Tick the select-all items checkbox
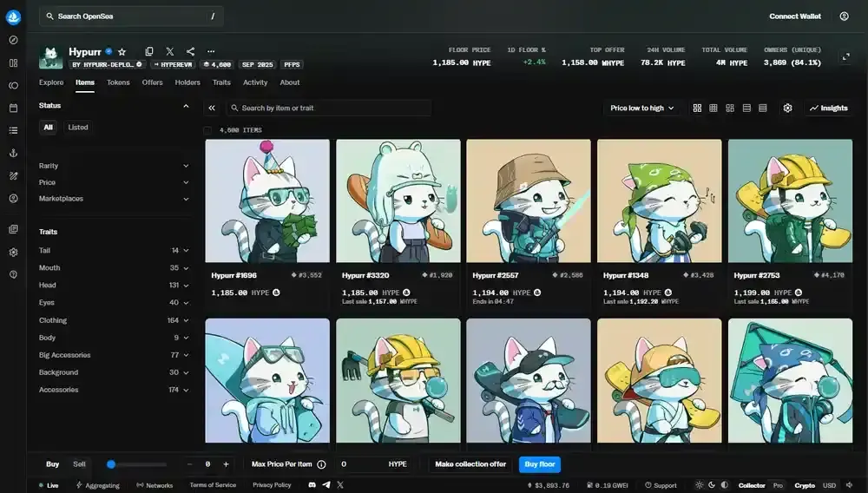Image resolution: width=868 pixels, height=493 pixels. pyautogui.click(x=207, y=130)
